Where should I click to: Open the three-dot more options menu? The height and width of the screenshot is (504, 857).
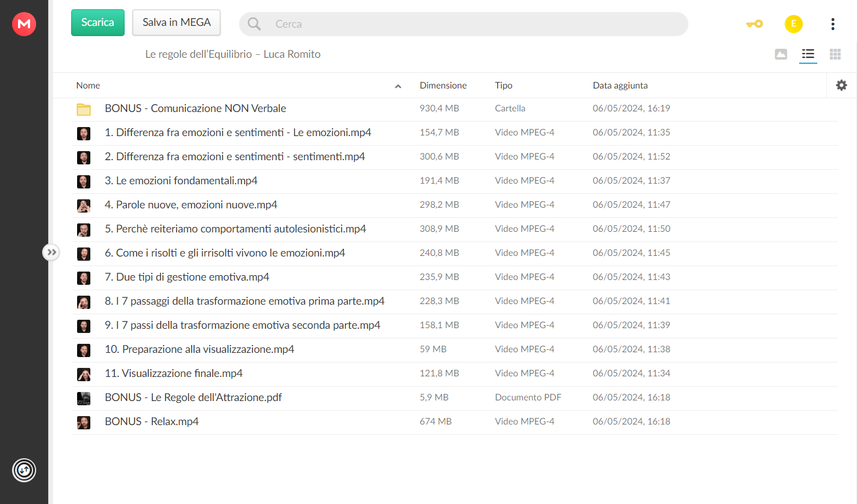[832, 24]
